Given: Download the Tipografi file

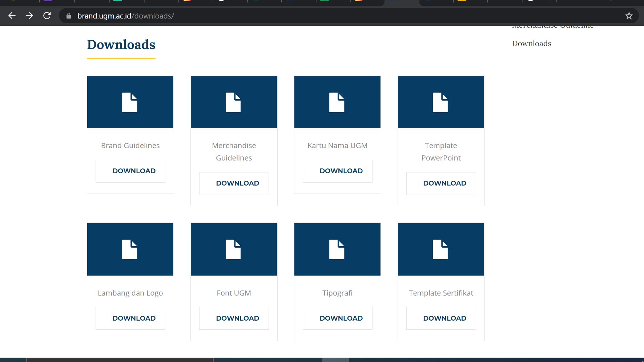Looking at the screenshot, I should point(338,318).
